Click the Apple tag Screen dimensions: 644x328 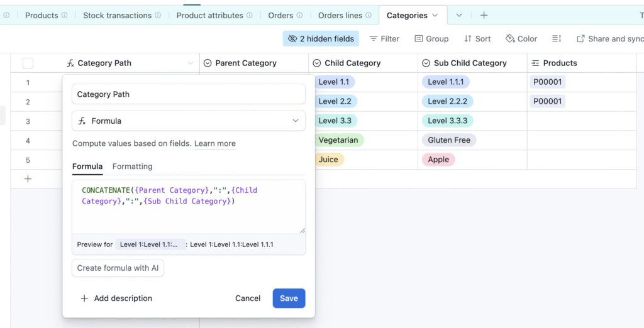pos(438,160)
